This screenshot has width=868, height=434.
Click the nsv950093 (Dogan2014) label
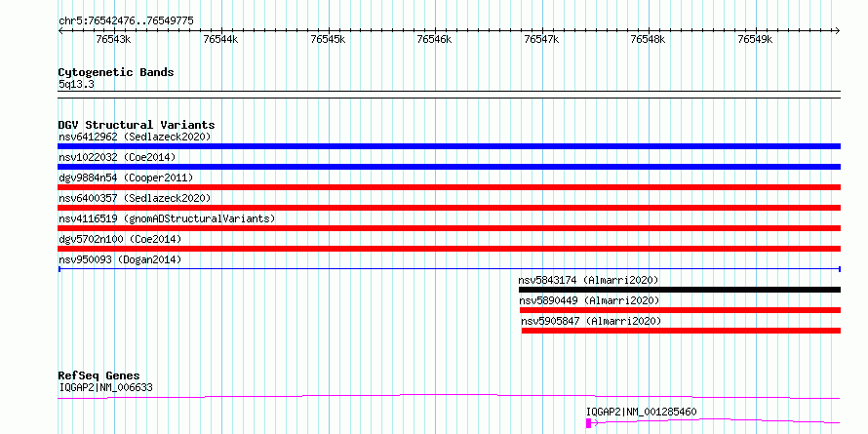120,259
